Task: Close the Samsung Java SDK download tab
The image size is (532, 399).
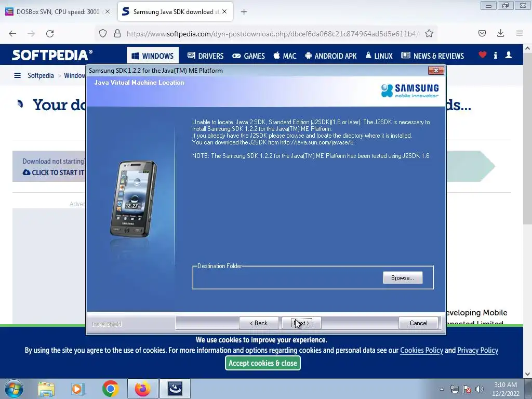Action: [x=224, y=11]
